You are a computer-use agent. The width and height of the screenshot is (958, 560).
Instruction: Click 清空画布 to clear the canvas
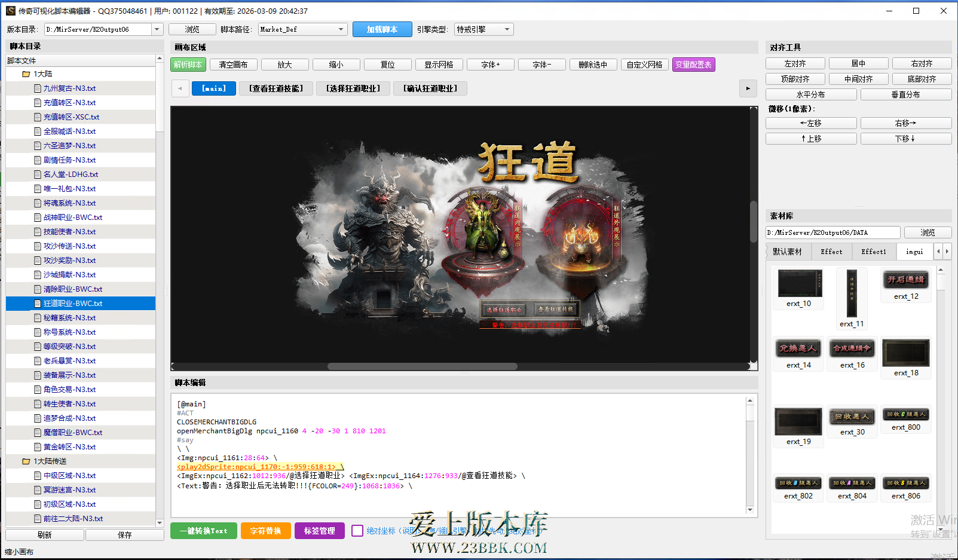tap(233, 64)
